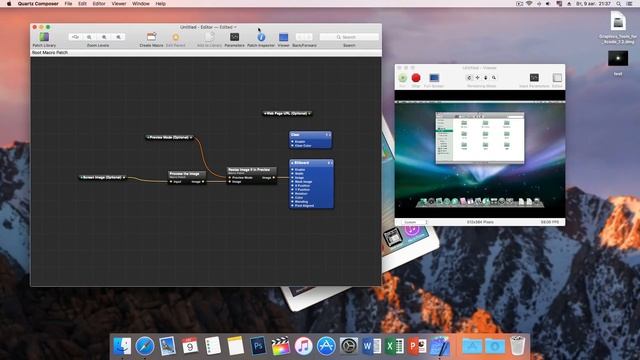
Task: Open the Trash in the Dock
Action: [x=518, y=345]
